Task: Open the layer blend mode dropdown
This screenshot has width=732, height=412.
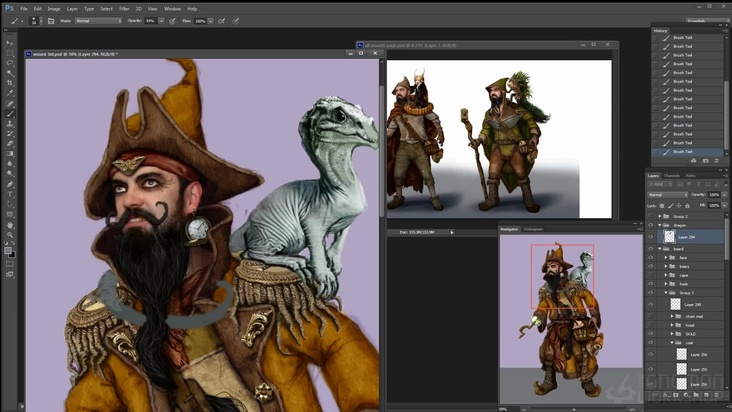Action: (x=667, y=195)
